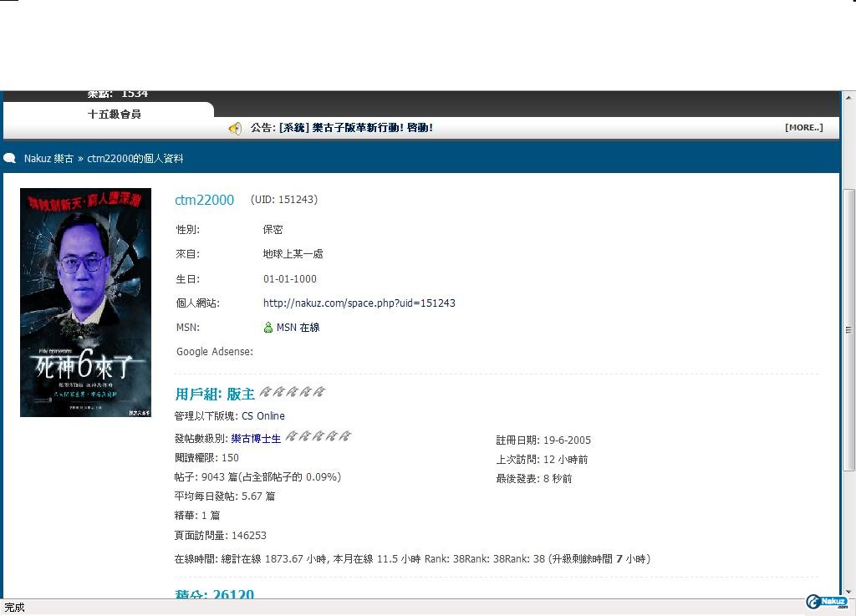Click the birthday value 01-01-1000
The image size is (856, 616).
tap(290, 279)
